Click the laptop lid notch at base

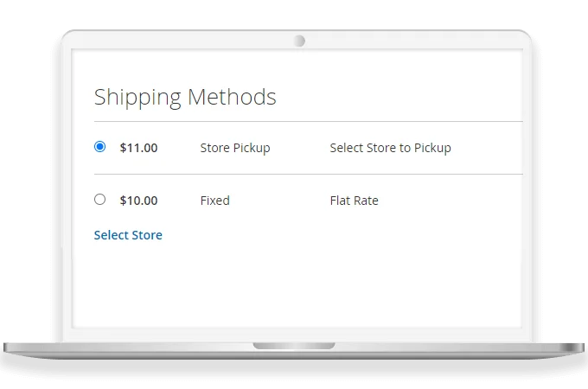pos(294,346)
